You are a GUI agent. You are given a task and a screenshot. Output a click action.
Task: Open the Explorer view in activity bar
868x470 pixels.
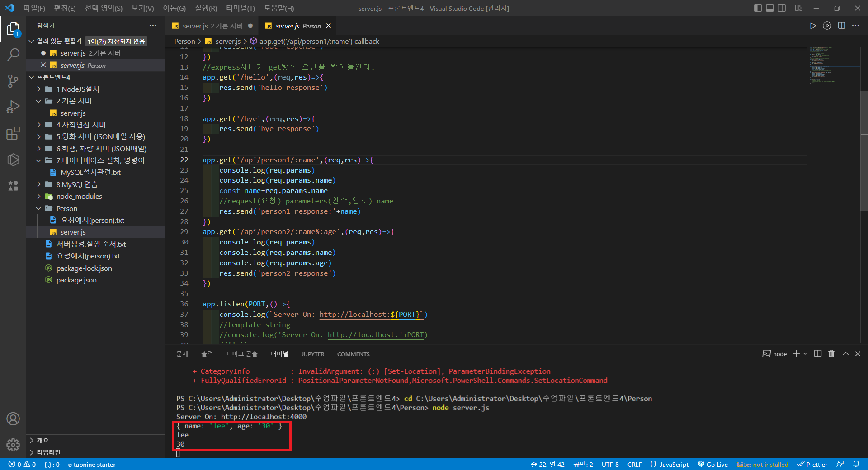[13, 29]
